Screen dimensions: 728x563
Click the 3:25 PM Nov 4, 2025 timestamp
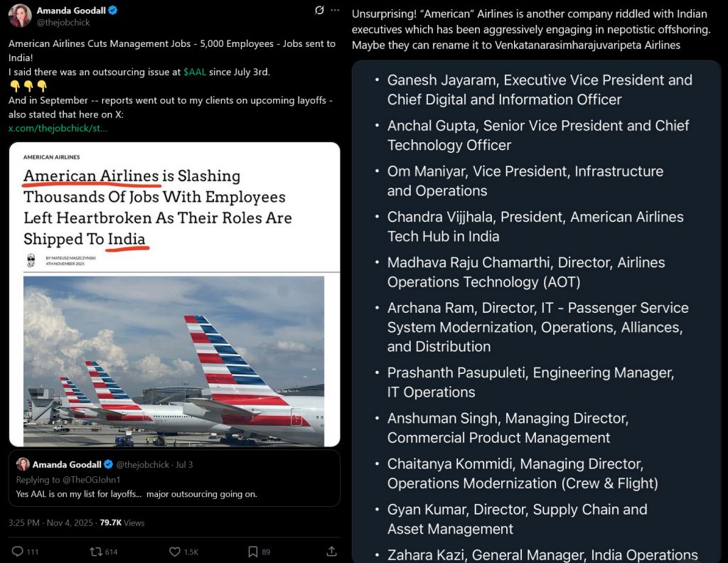[51, 522]
